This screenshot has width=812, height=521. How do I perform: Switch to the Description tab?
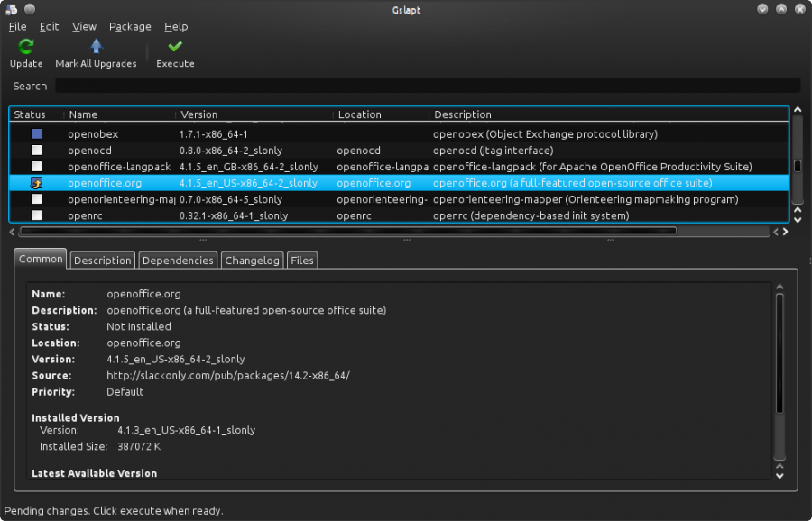[103, 260]
